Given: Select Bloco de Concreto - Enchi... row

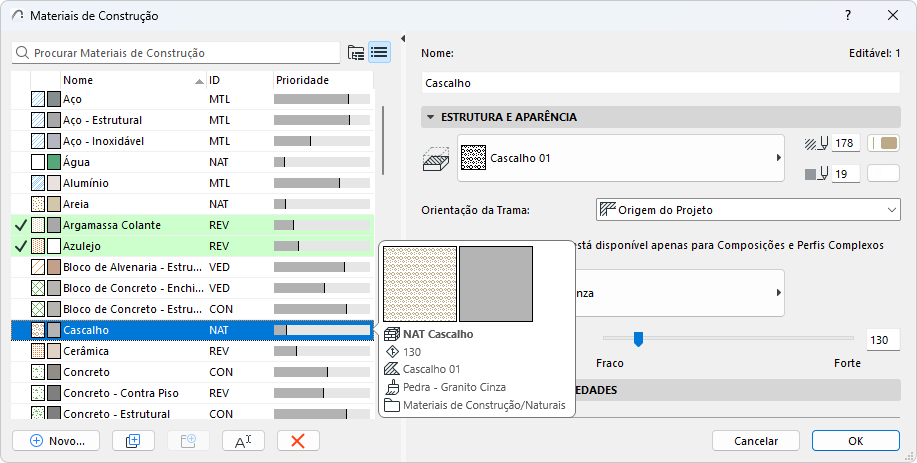Looking at the screenshot, I should tap(192, 288).
